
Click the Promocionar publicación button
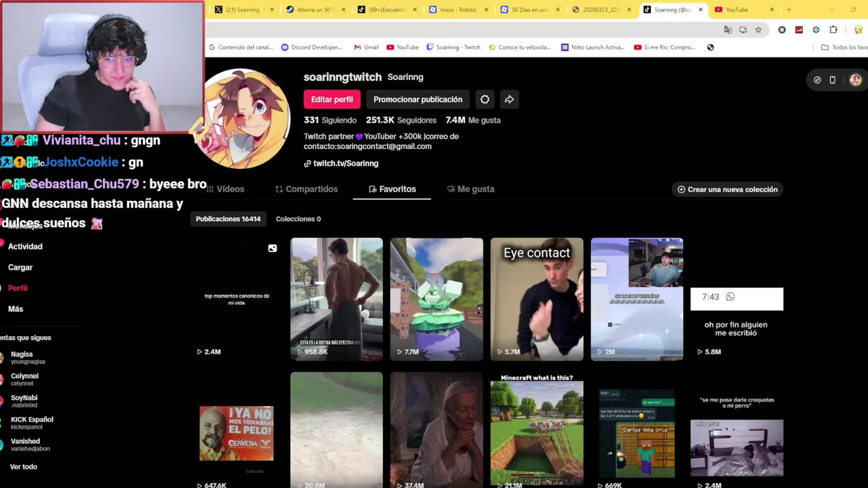click(418, 100)
